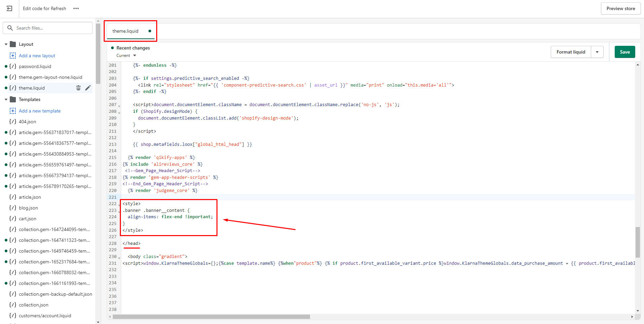Select theme.liquid in the Layout folder
This screenshot has width=644, height=324.
coord(32,88)
